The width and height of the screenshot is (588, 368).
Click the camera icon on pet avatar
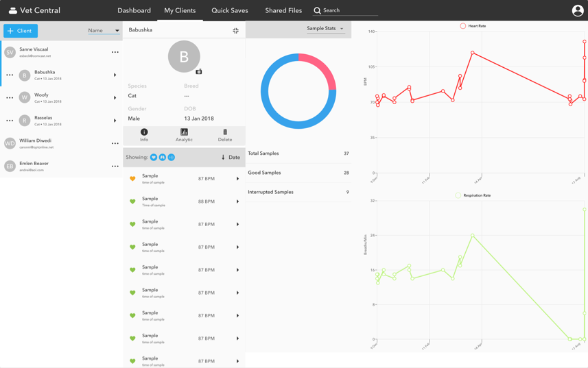tap(199, 71)
